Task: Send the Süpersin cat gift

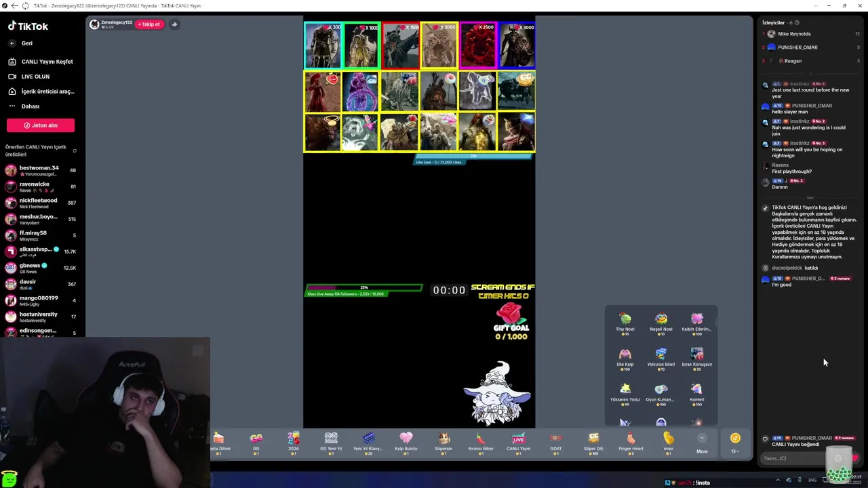Action: click(443, 443)
